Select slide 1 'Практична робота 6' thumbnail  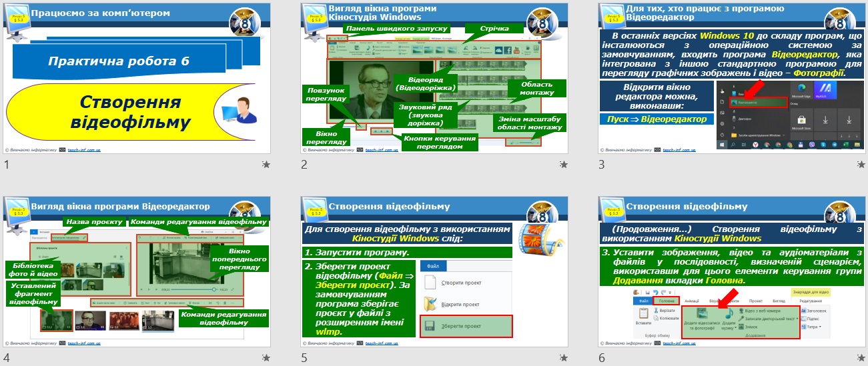[137, 78]
